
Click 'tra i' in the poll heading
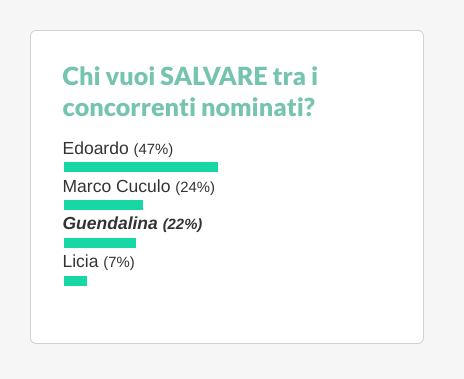(295, 76)
